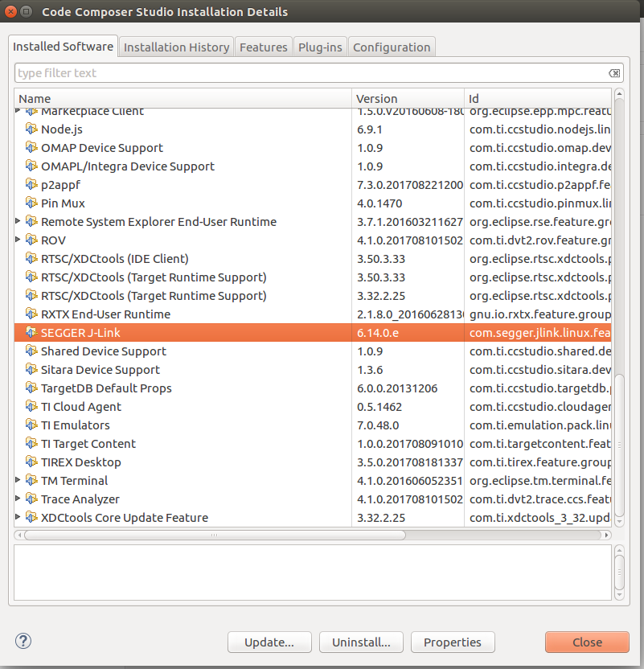The width and height of the screenshot is (644, 669).
Task: Click the TM Terminal feature icon
Action: coord(31,479)
